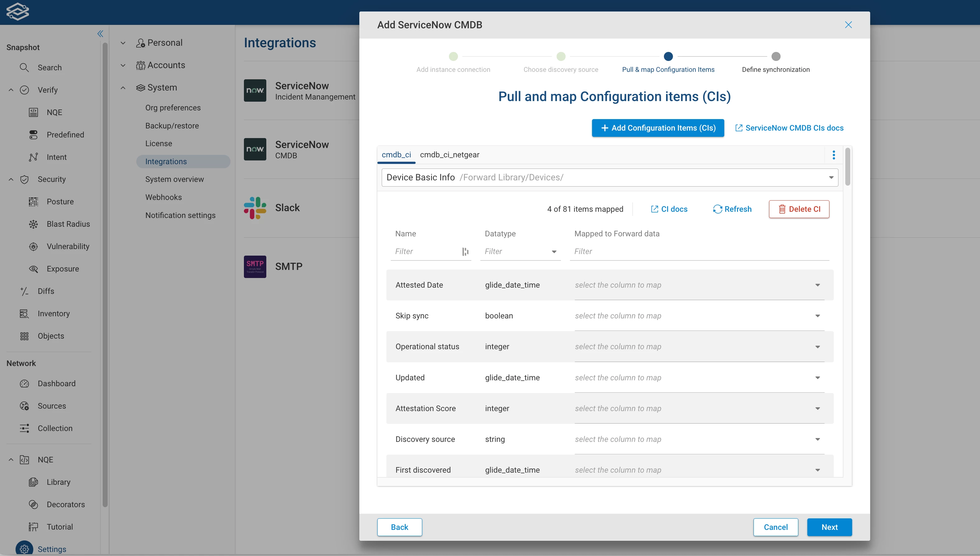Click the Settings gear icon
Viewport: 980px width, 556px height.
tap(24, 549)
